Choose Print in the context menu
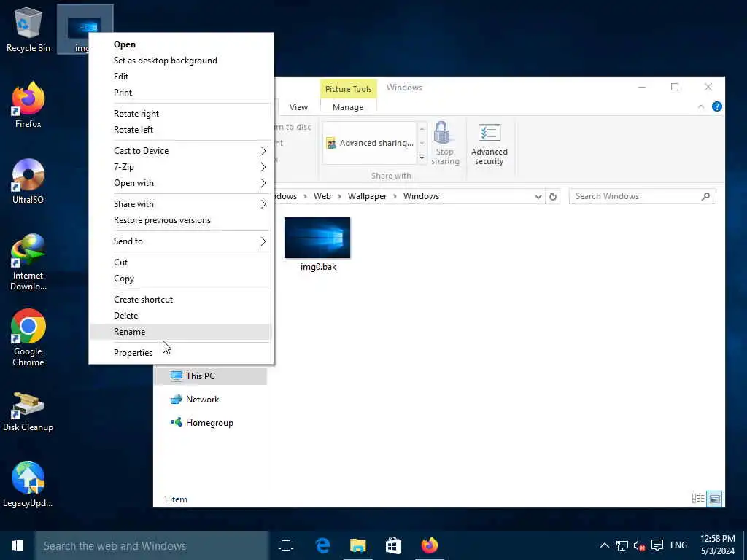Viewport: 747px width, 560px height. (x=181, y=93)
